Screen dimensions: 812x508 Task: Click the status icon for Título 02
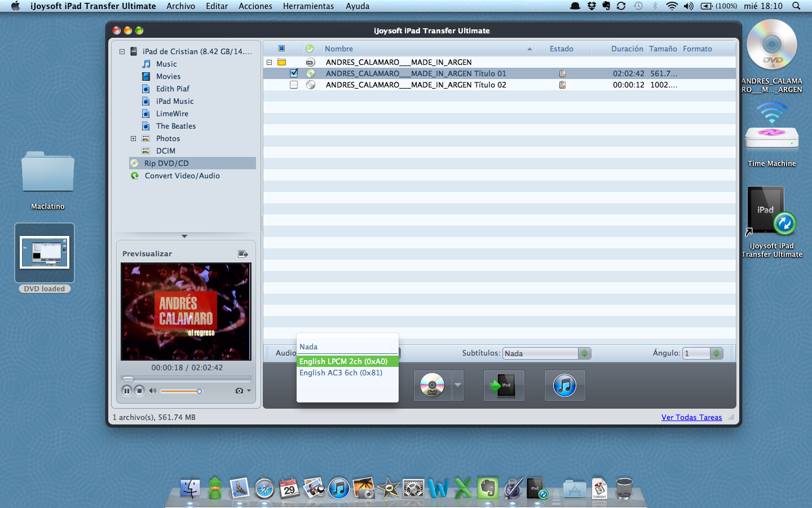(x=562, y=85)
